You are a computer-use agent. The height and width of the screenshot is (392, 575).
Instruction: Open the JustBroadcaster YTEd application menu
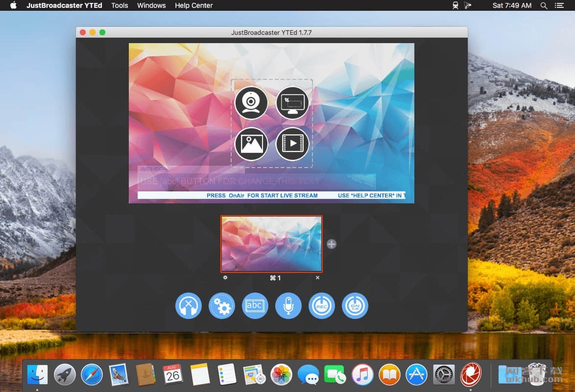64,5
